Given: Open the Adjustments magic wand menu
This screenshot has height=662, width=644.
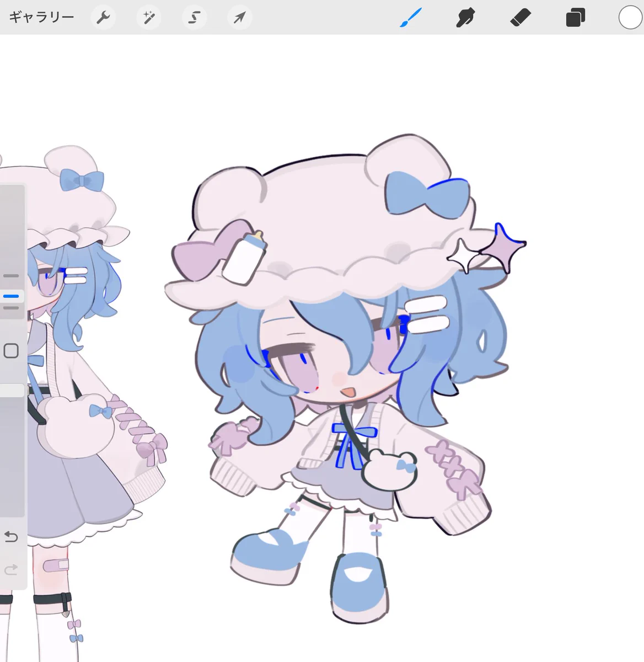Looking at the screenshot, I should [x=148, y=18].
